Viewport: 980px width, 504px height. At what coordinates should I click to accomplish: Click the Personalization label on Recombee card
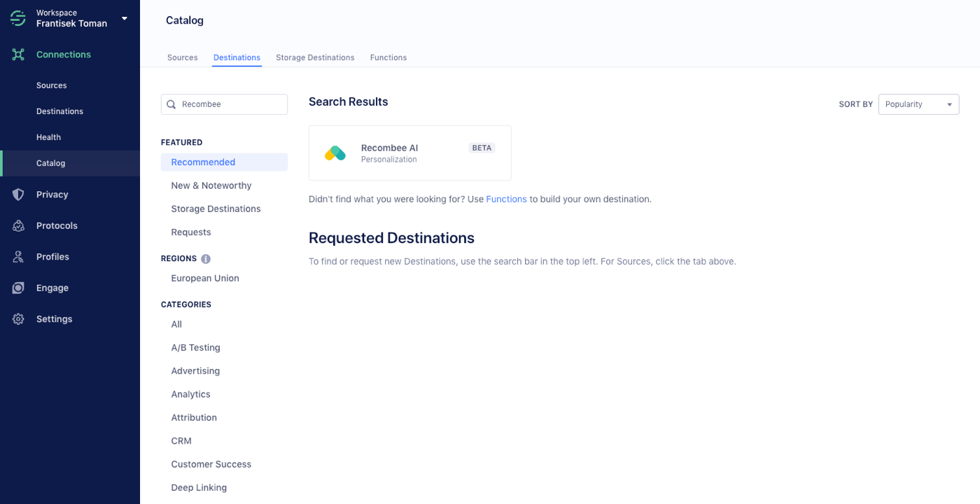(x=388, y=160)
